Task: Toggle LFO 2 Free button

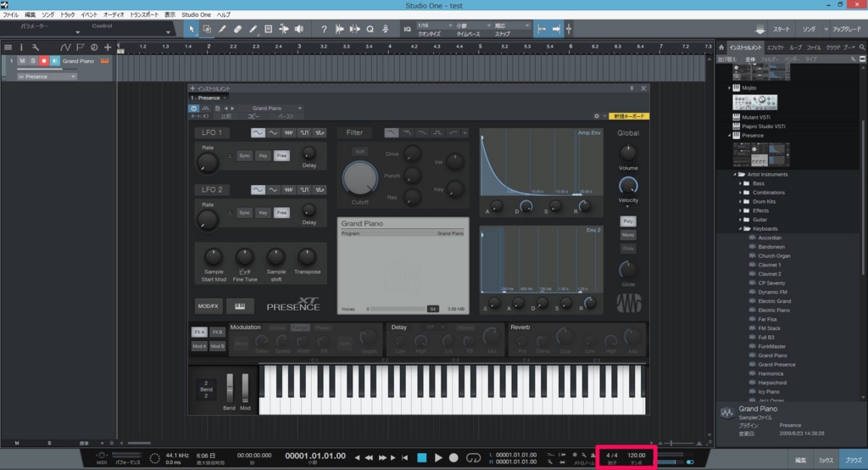Action: pos(281,213)
